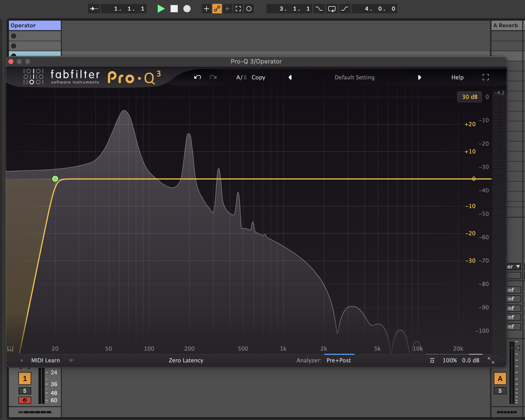Viewport: 525px width, 420px height.
Task: Switch the A/B state in Pro-Q 3
Action: pos(241,77)
